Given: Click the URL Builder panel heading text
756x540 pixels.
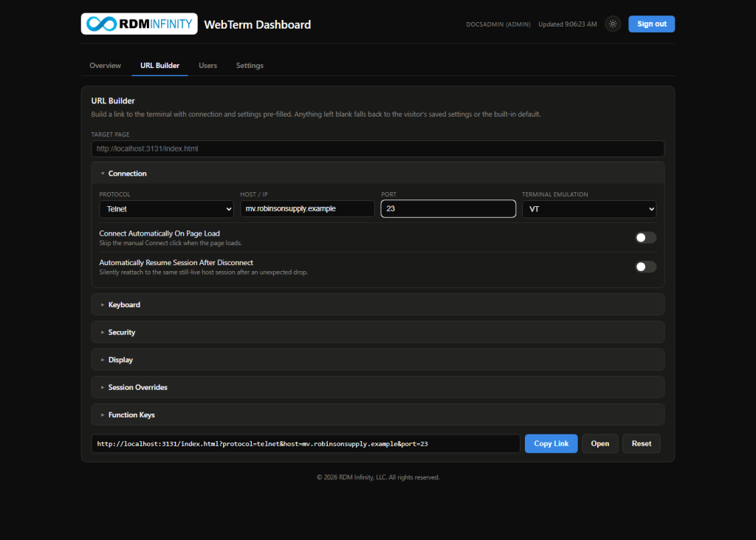Looking at the screenshot, I should click(x=113, y=101).
